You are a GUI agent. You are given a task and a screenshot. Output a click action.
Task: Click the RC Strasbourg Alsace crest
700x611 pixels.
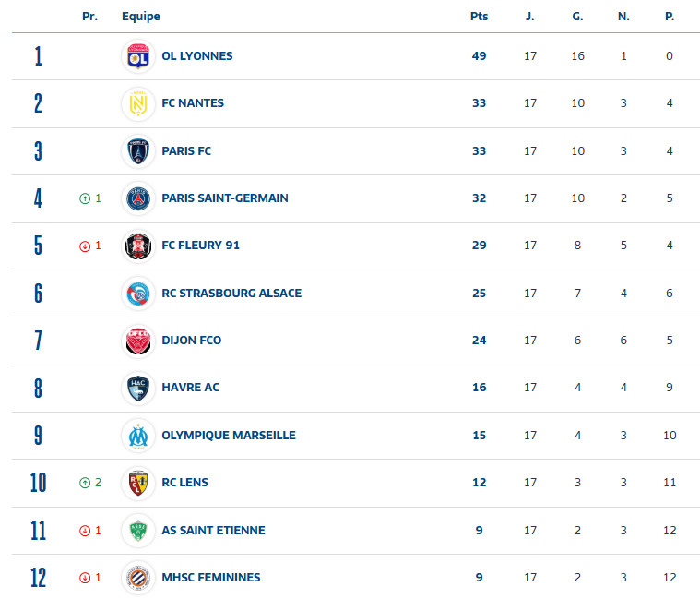138,294
